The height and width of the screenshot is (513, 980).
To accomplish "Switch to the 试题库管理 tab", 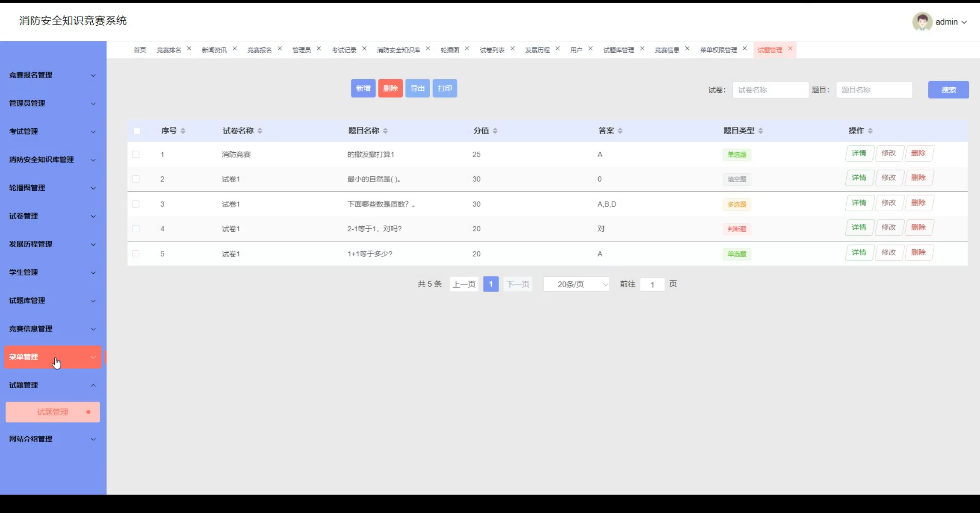I will tap(619, 50).
